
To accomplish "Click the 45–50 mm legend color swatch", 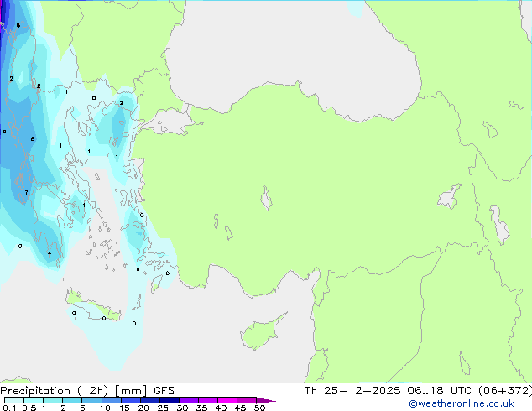I will click(247, 400).
